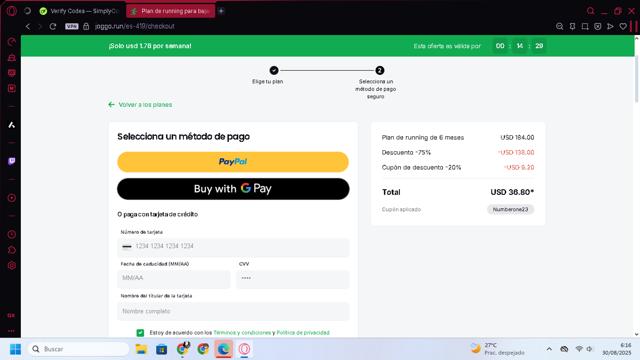Click the tab islands reload icon beside Opera logo
Image resolution: width=640 pixels, height=360 pixels.
27,11
